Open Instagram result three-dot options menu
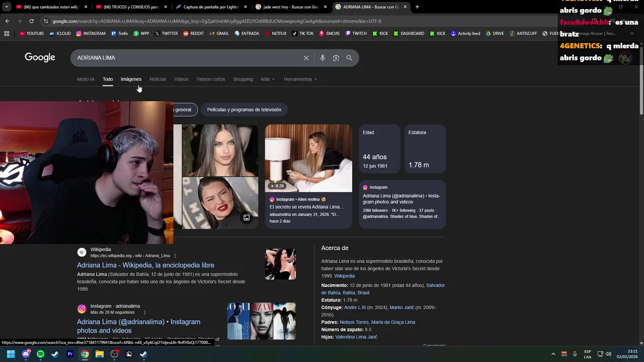644x362 pixels. (x=144, y=312)
